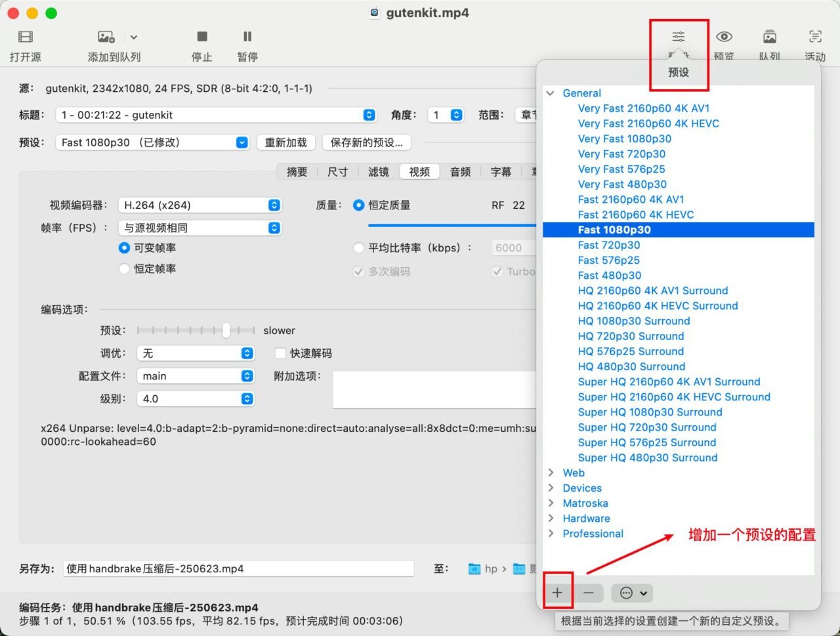Viewport: 840px width, 636px height.
Task: Switch to the Audio (音频) tab
Action: coord(460,171)
